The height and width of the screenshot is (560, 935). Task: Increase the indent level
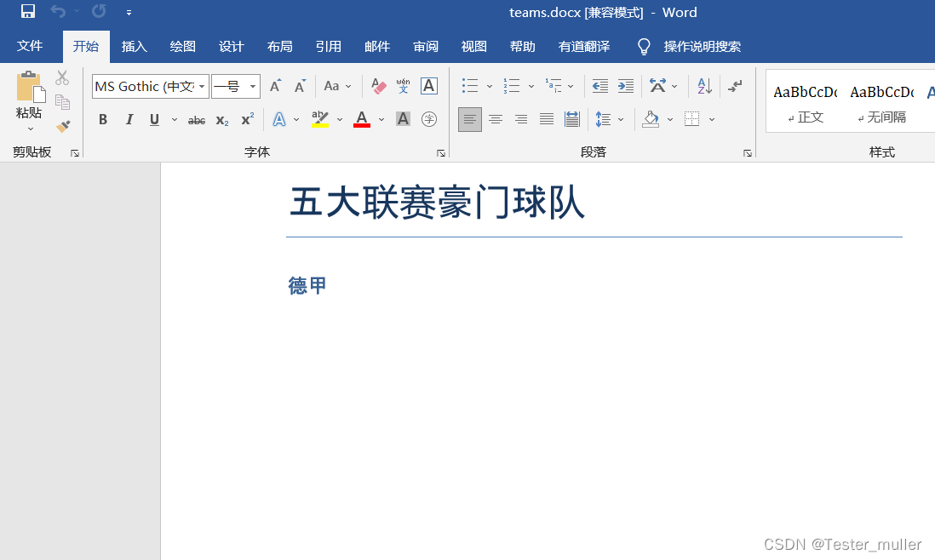pyautogui.click(x=626, y=86)
